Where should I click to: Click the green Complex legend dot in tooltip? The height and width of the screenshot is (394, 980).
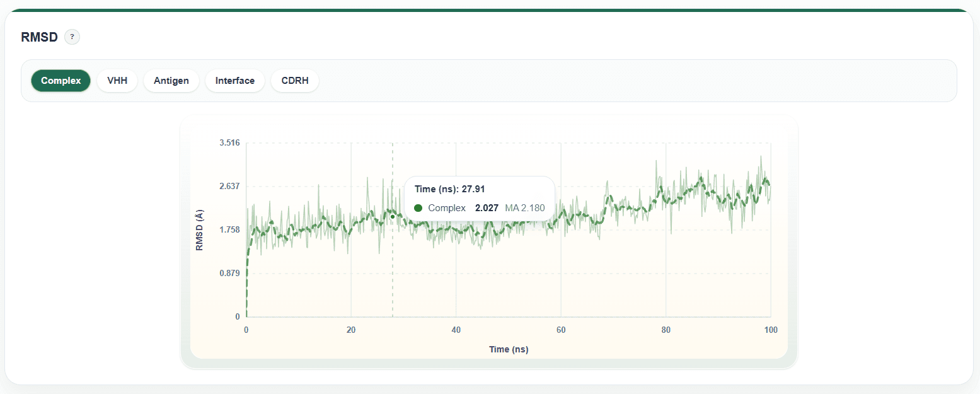click(x=418, y=208)
